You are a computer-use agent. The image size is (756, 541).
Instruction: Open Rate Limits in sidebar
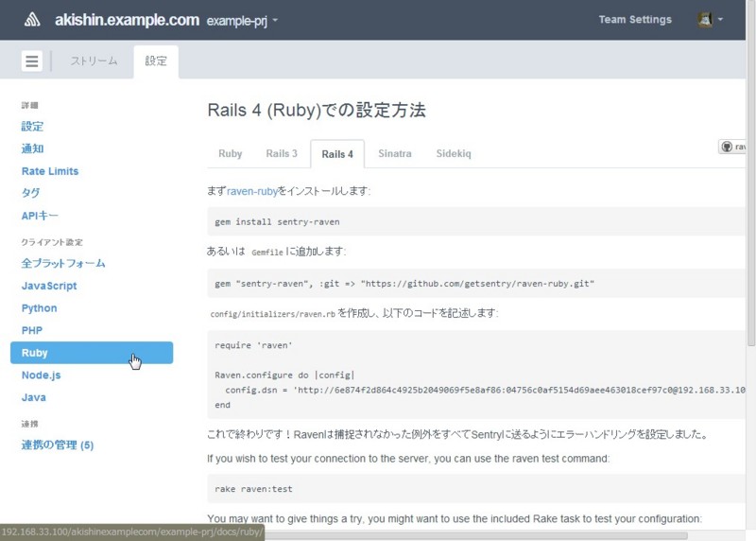[50, 171]
